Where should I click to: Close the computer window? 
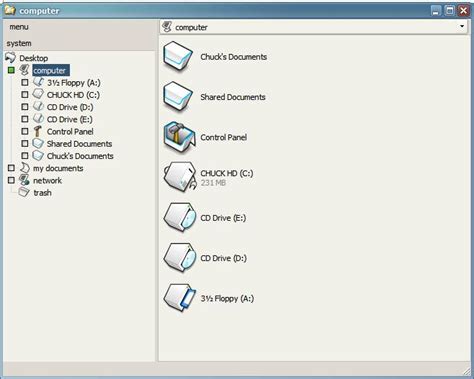(464, 10)
